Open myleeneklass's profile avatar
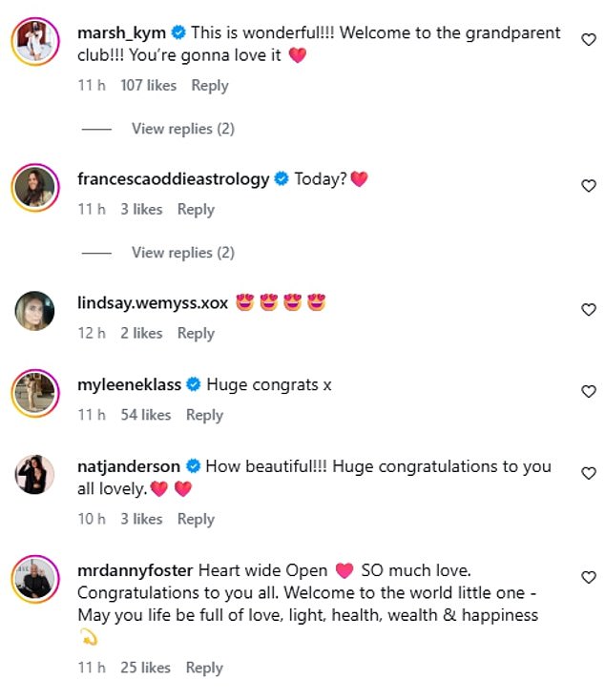605x700 pixels. coord(34,392)
